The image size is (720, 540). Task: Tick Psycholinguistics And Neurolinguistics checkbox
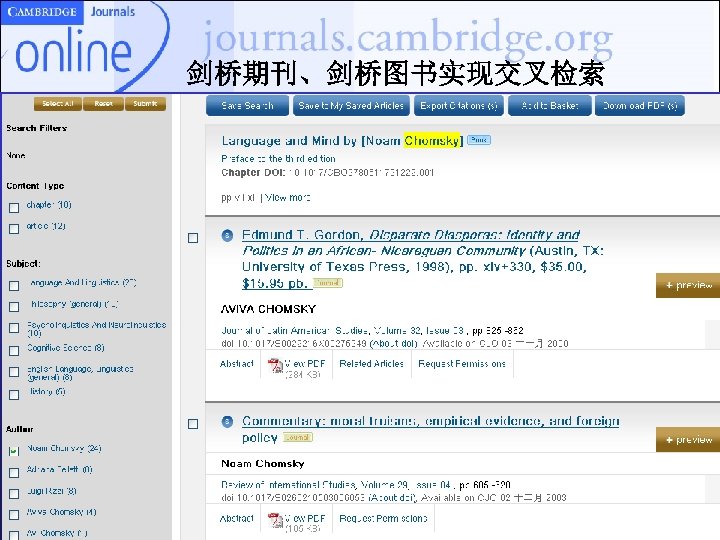[14, 328]
